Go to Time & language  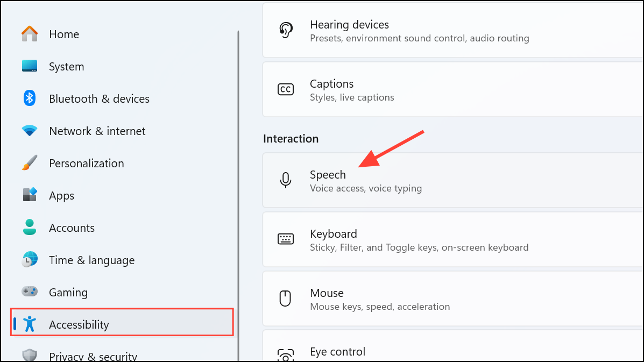click(x=91, y=260)
